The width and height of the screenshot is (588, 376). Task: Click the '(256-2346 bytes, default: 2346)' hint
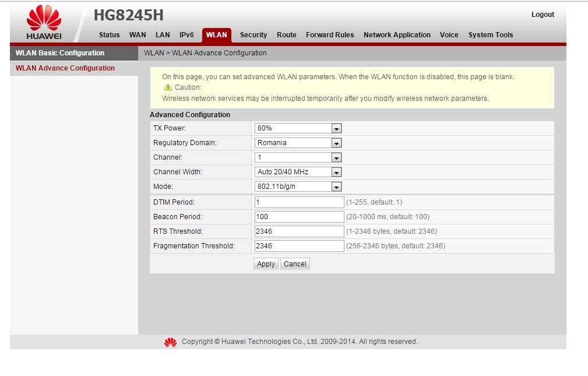click(x=396, y=246)
